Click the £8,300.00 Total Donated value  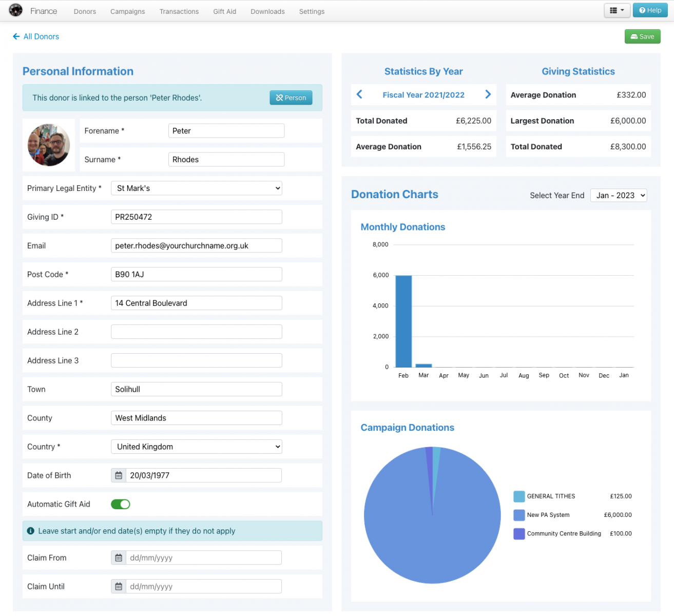pos(628,146)
